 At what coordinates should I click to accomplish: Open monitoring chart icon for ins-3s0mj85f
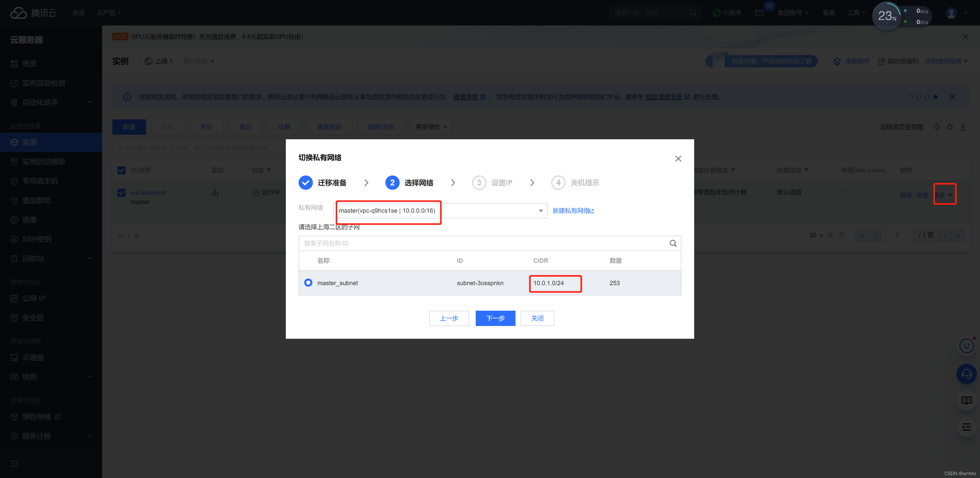(x=215, y=192)
